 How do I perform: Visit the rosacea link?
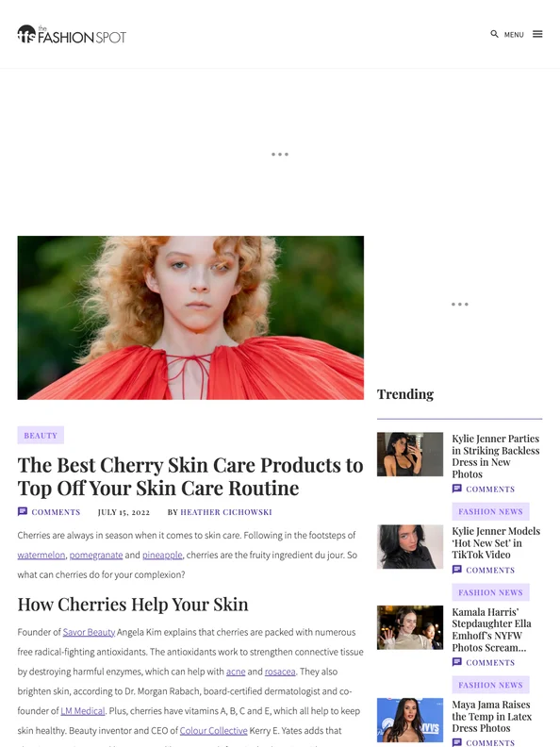click(280, 672)
